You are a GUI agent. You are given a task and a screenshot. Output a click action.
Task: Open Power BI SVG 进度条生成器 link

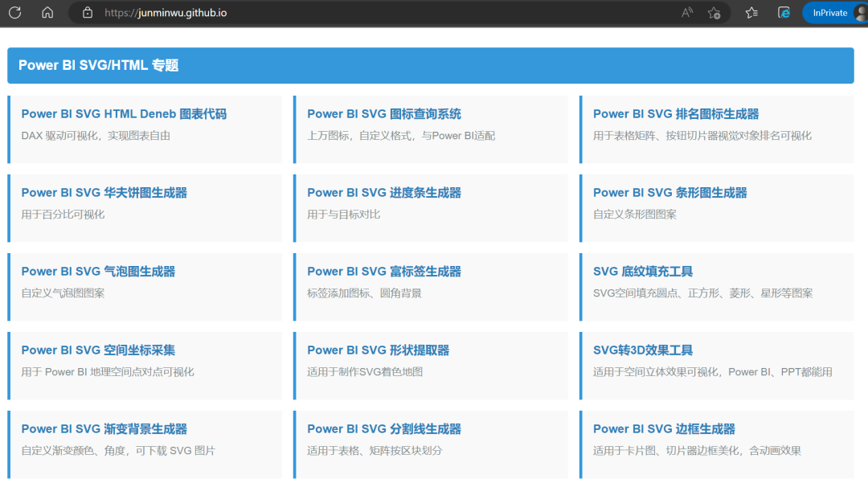tap(384, 193)
